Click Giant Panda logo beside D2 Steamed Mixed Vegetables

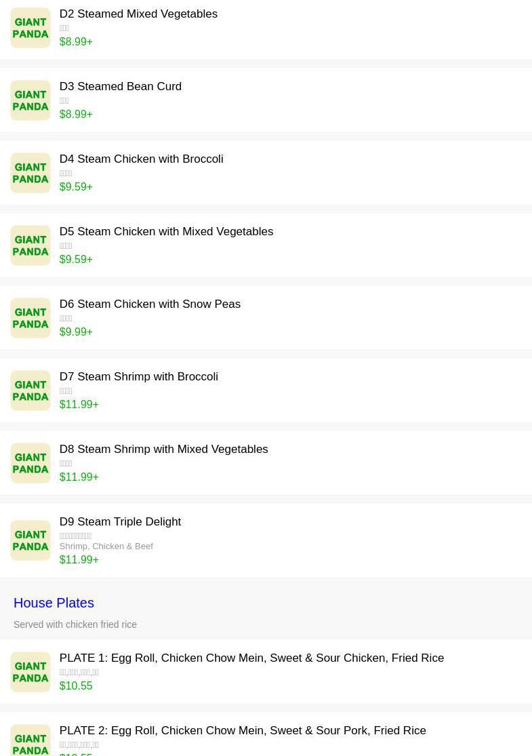[30, 28]
